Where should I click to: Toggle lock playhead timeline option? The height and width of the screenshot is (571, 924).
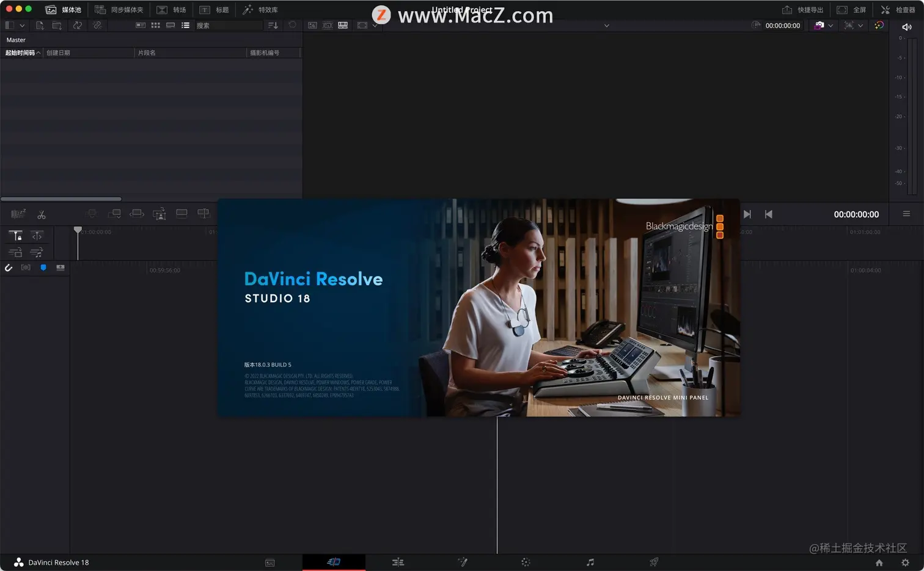pos(15,236)
